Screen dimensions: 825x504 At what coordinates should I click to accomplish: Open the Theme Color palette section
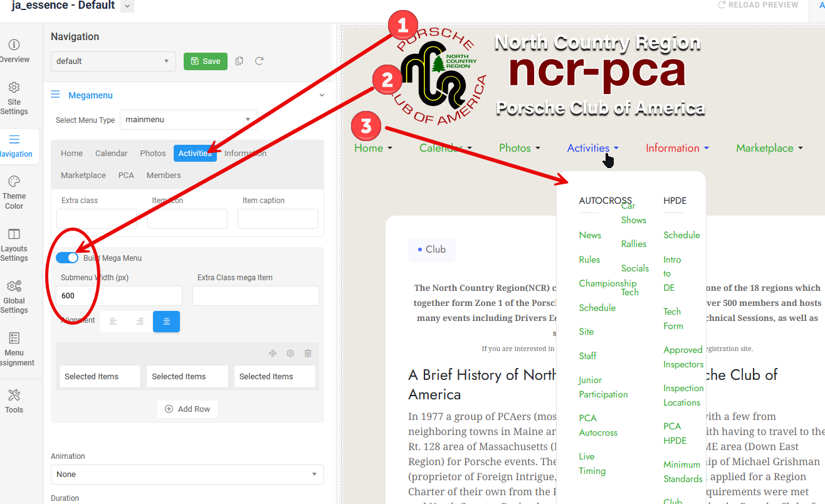coord(14,193)
